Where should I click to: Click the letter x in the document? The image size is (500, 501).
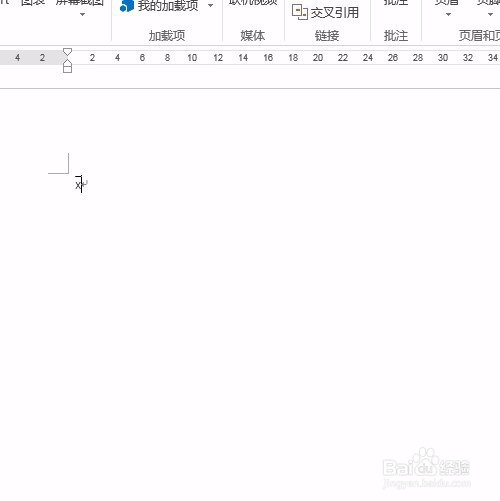click(x=78, y=185)
